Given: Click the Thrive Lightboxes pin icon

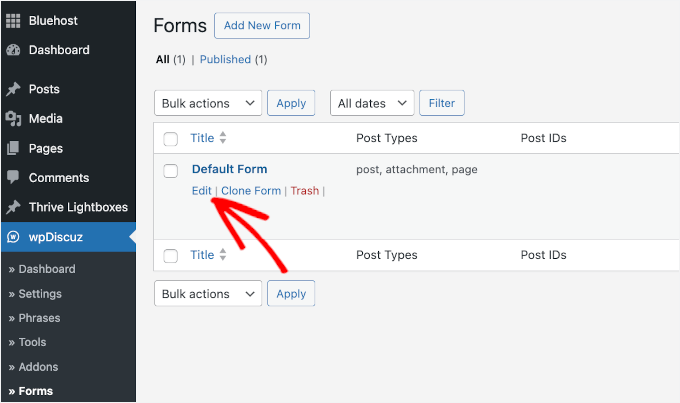Looking at the screenshot, I should tap(13, 207).
